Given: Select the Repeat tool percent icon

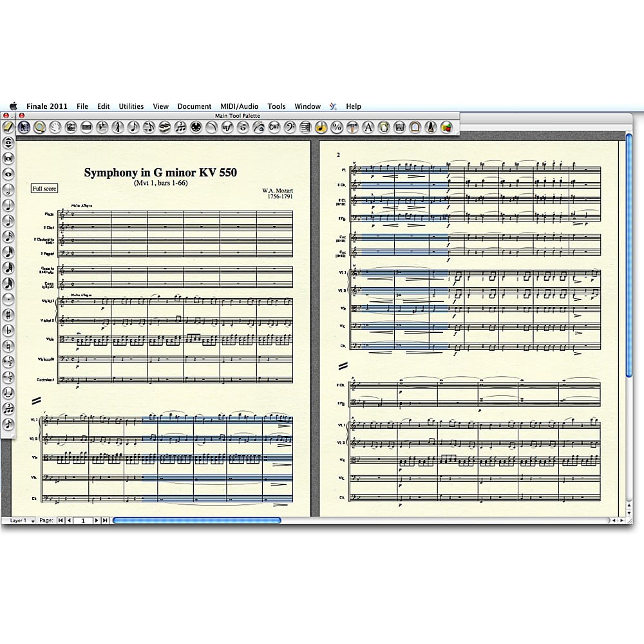Looking at the screenshot, I should click(x=337, y=128).
